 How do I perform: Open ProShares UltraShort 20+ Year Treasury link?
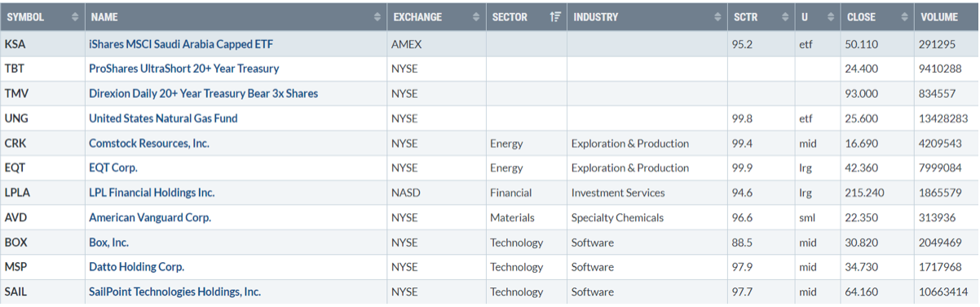tap(183, 69)
